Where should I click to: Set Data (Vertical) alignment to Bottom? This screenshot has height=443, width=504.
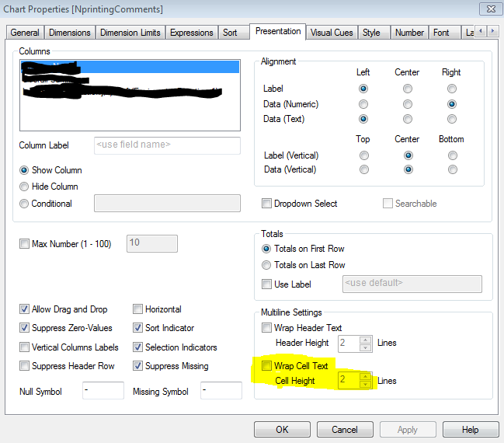tap(453, 169)
